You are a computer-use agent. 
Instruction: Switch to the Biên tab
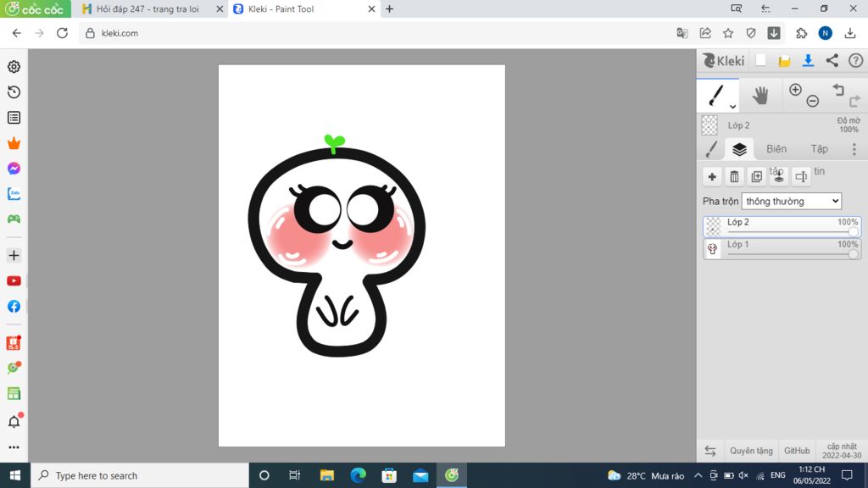776,149
